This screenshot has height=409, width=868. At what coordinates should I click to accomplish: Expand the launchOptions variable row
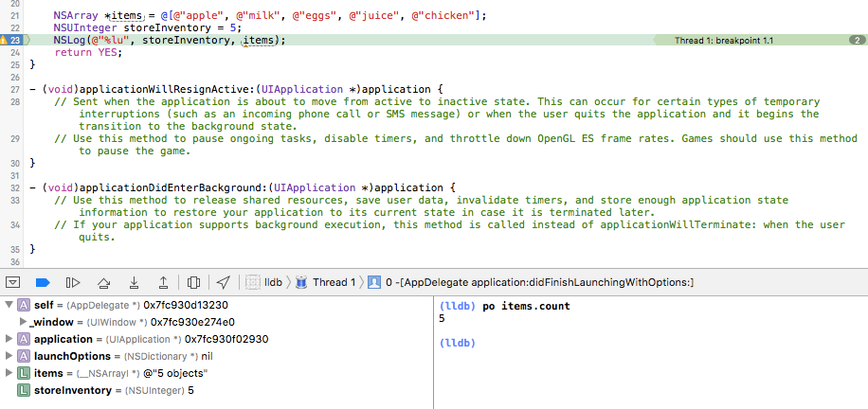[9, 356]
